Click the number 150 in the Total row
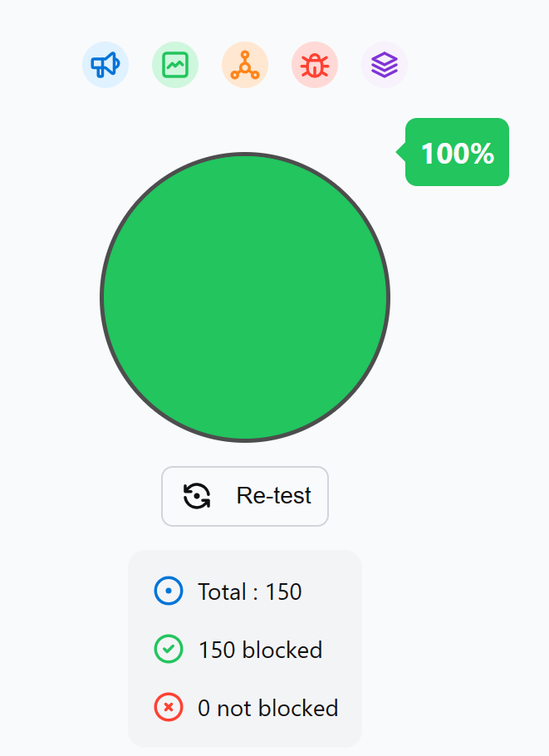Image resolution: width=549 pixels, height=756 pixels. (283, 592)
